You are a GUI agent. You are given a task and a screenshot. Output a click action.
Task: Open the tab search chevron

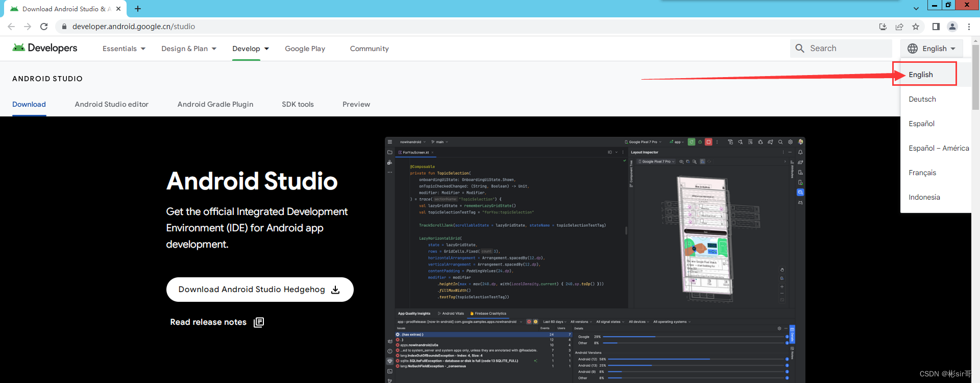pyautogui.click(x=916, y=9)
